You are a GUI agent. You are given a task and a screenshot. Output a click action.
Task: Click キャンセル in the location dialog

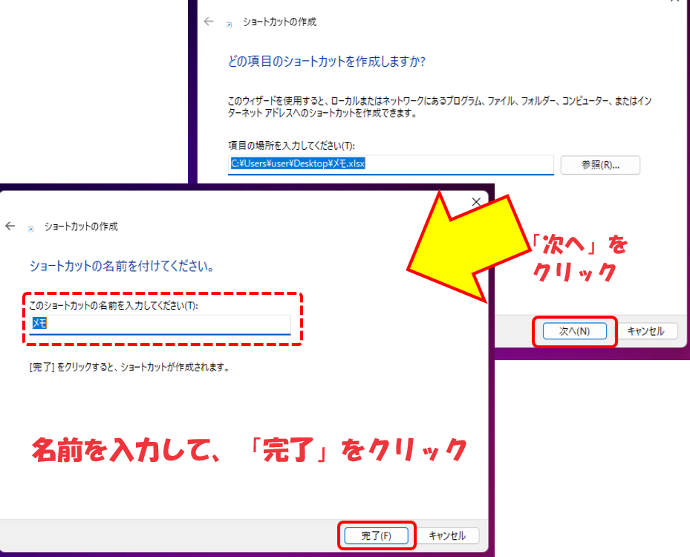pos(645,331)
